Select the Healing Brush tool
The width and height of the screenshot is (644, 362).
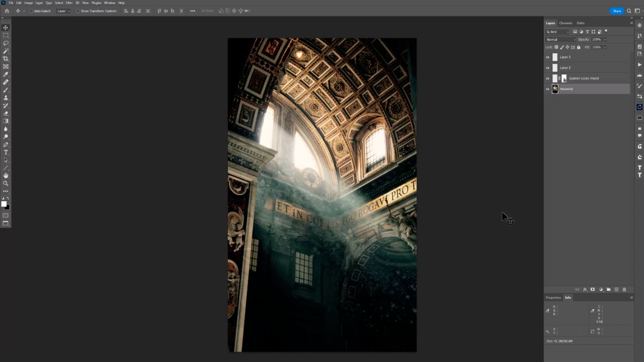click(x=6, y=82)
